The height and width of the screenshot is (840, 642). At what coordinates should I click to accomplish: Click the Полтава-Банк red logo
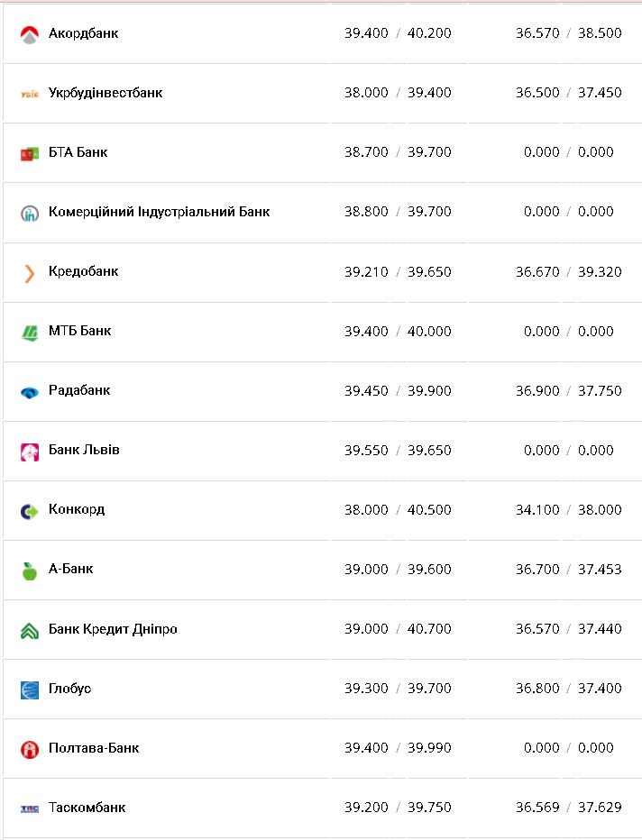(30, 749)
